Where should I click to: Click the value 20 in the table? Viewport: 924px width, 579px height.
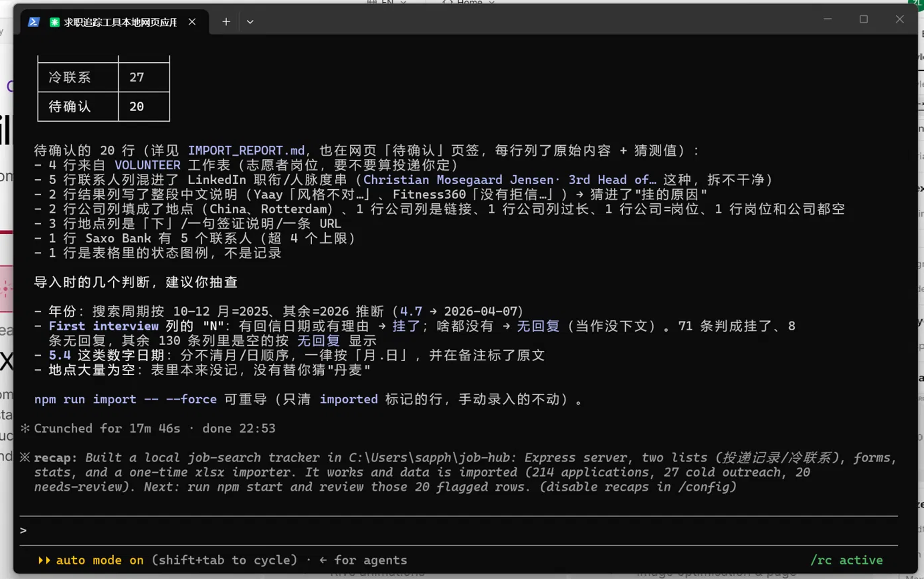tap(137, 106)
